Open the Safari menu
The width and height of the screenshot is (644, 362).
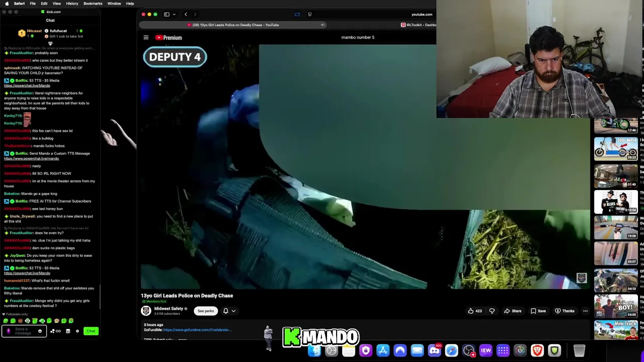[x=19, y=4]
